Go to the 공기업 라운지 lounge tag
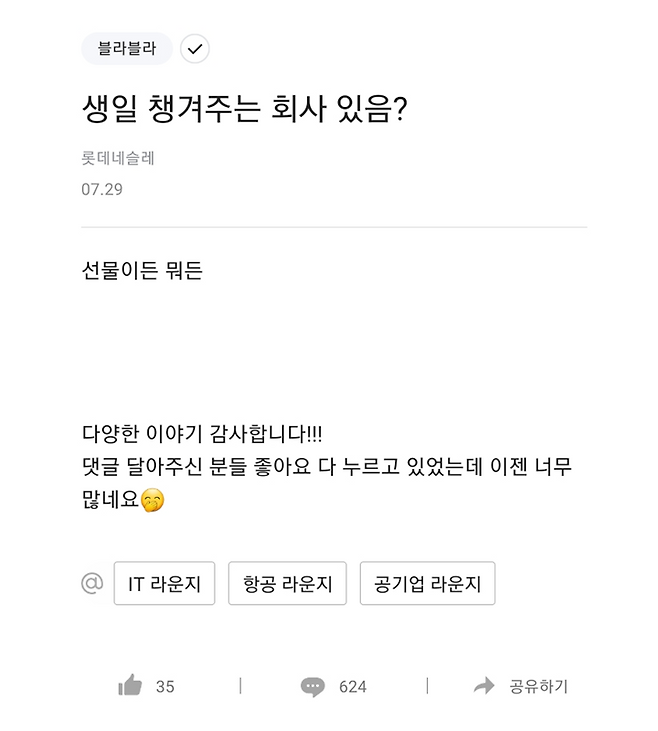The height and width of the screenshot is (731, 658). [x=427, y=584]
